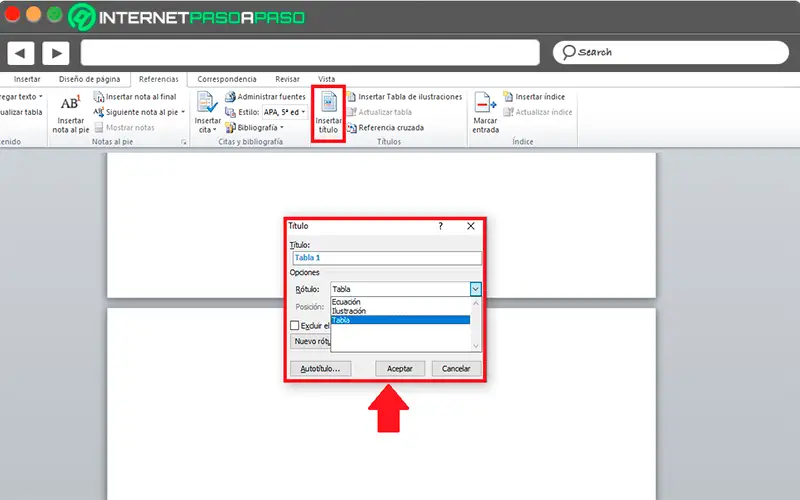Close the Título dialog with X
The height and width of the screenshot is (500, 800).
[471, 226]
